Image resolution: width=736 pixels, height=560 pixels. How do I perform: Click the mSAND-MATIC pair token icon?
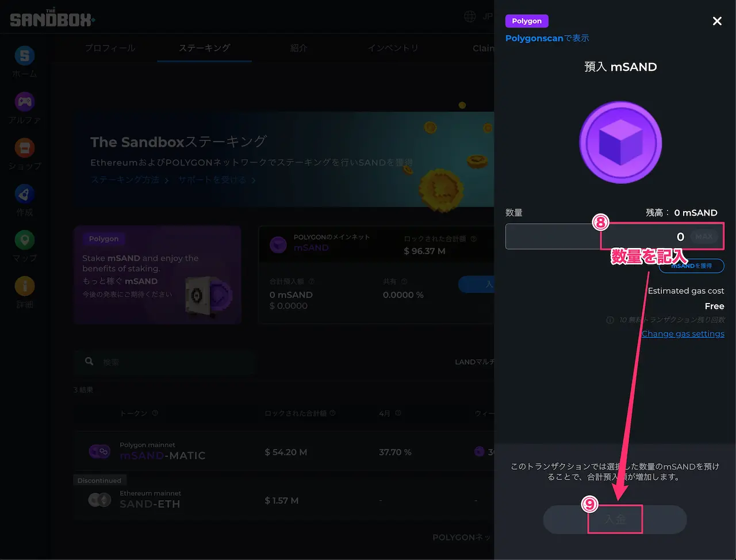pyautogui.click(x=99, y=451)
